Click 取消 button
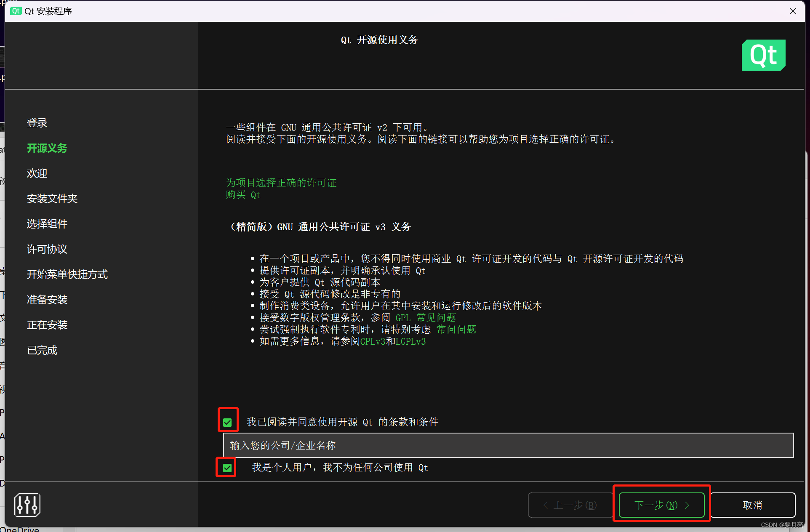Screen dimensions: 810x532 [x=752, y=505]
